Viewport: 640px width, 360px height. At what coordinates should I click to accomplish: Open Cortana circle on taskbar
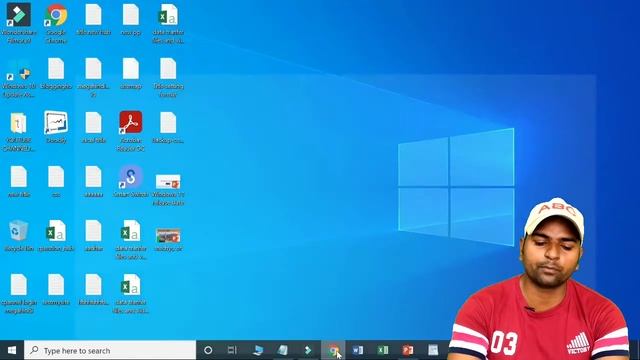(208, 350)
